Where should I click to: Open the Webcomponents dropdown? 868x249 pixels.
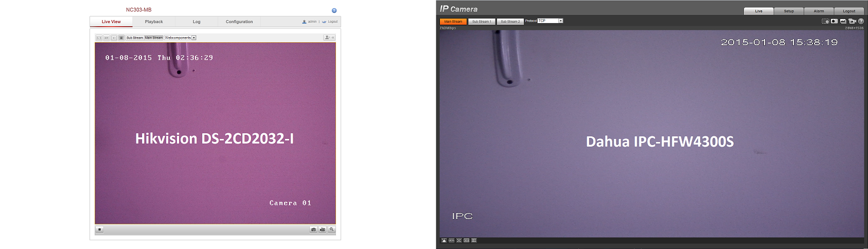pos(180,38)
